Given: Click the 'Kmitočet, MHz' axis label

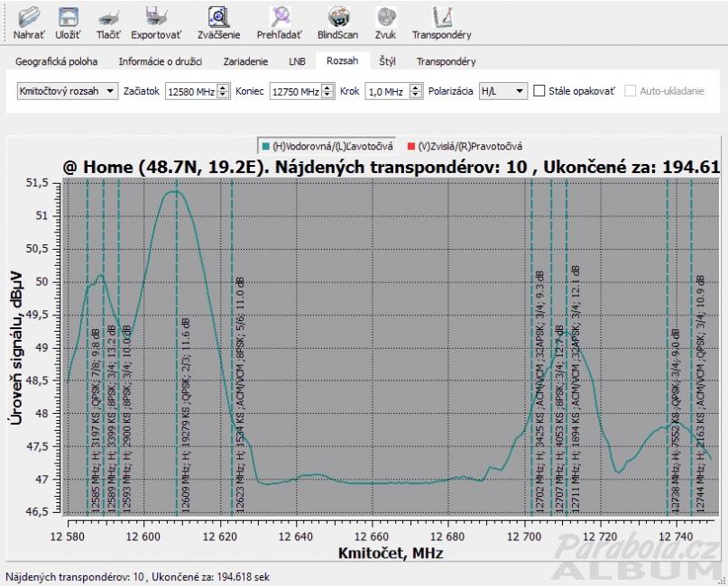Looking at the screenshot, I should [x=391, y=553].
